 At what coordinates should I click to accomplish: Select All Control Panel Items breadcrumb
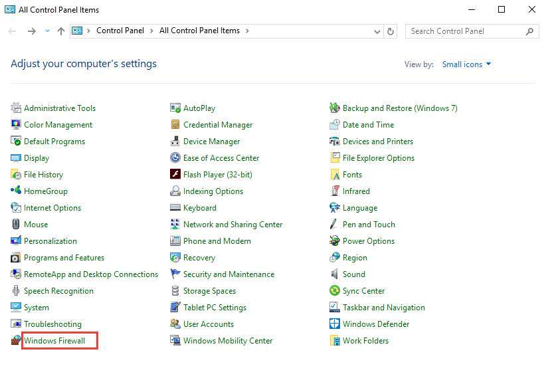pos(199,31)
